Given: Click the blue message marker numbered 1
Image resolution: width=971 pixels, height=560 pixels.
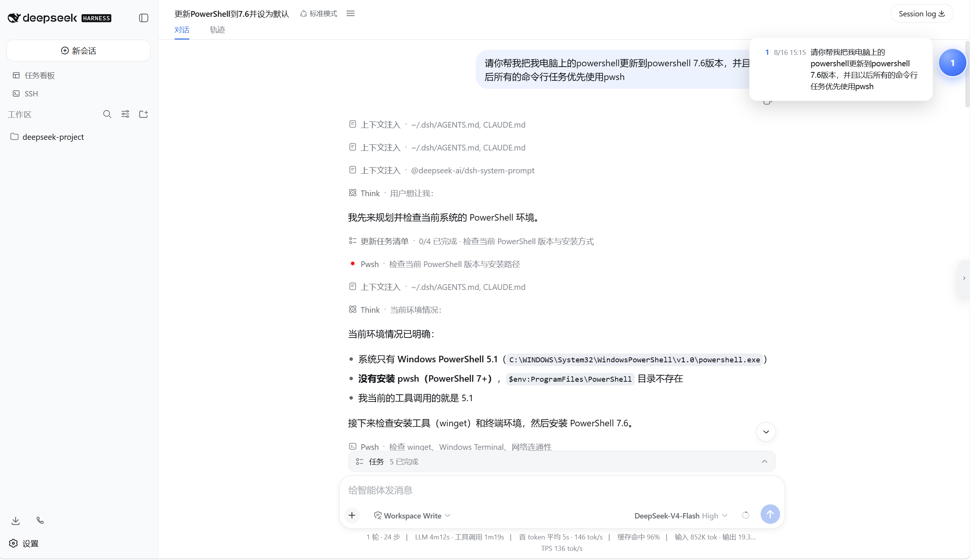Looking at the screenshot, I should pos(953,63).
